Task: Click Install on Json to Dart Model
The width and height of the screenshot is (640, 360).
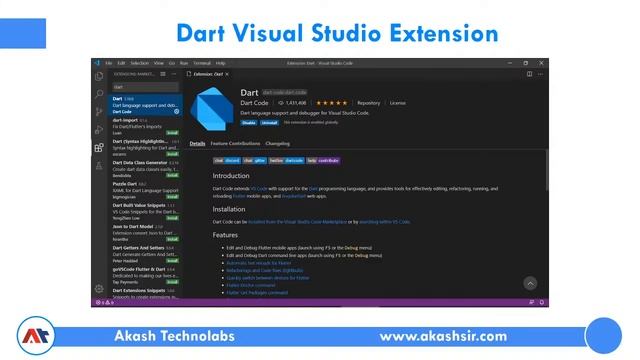Action: tap(172, 239)
